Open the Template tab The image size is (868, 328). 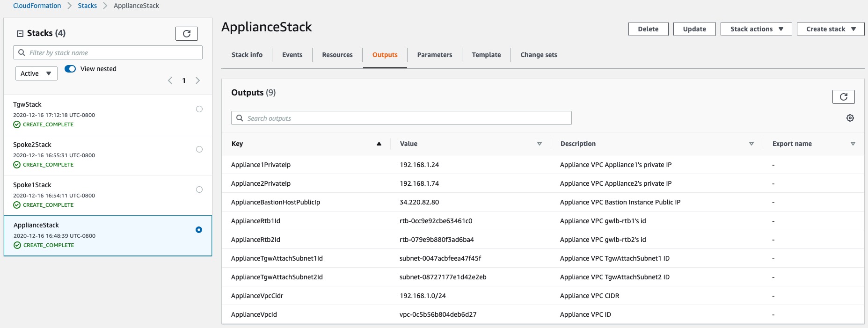pos(486,55)
